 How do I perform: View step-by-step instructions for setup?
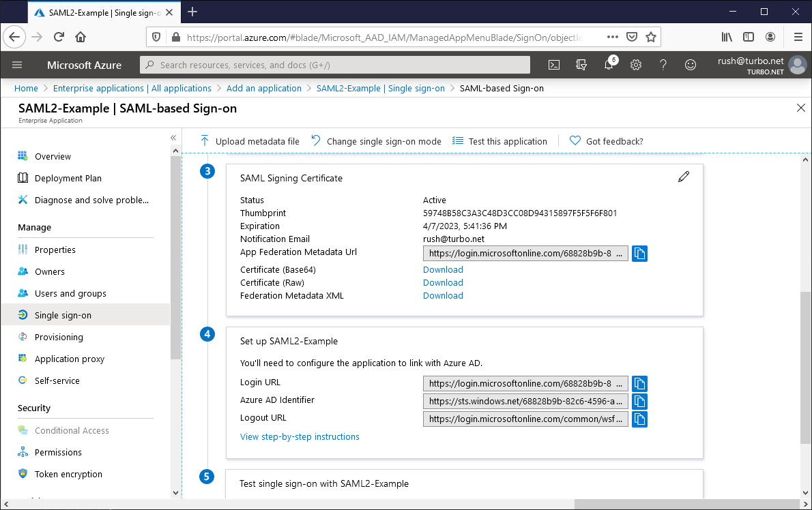pos(300,436)
